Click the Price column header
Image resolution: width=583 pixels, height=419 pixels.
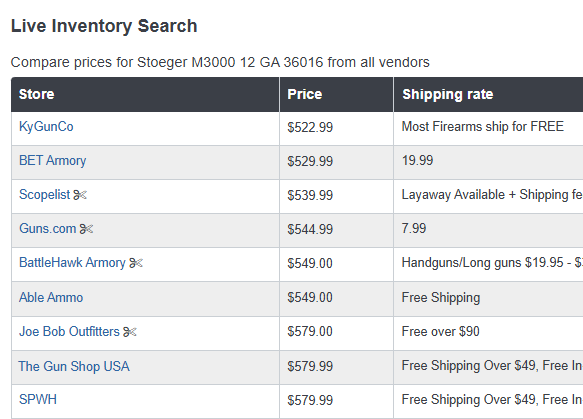click(x=336, y=94)
